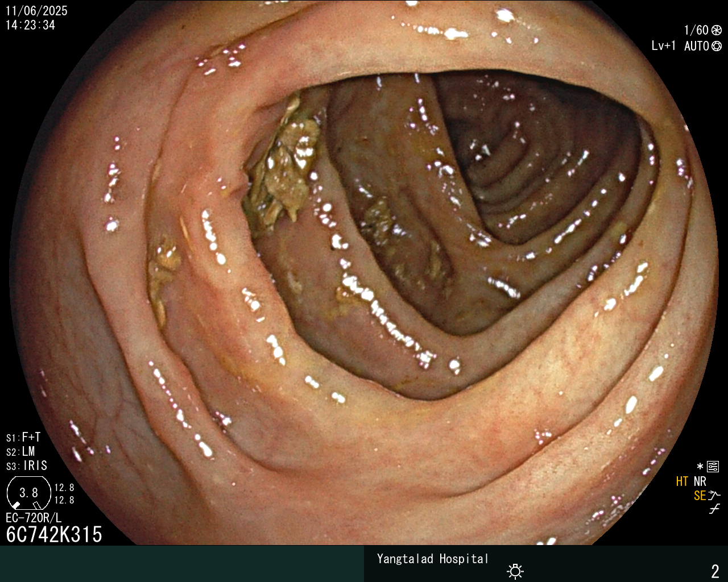Click the yellow HT indicator
Image resolution: width=728 pixels, height=582 pixels.
[682, 481]
